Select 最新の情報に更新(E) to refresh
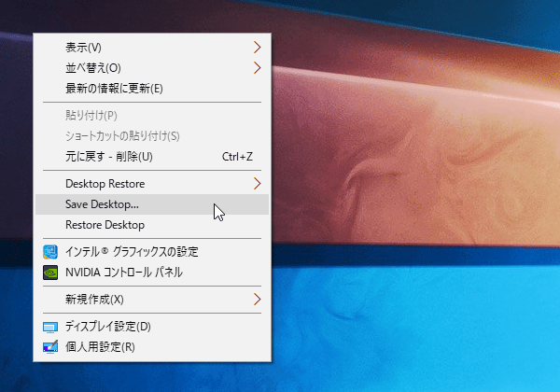Screen dimensions: 560x392 pyautogui.click(x=152, y=88)
